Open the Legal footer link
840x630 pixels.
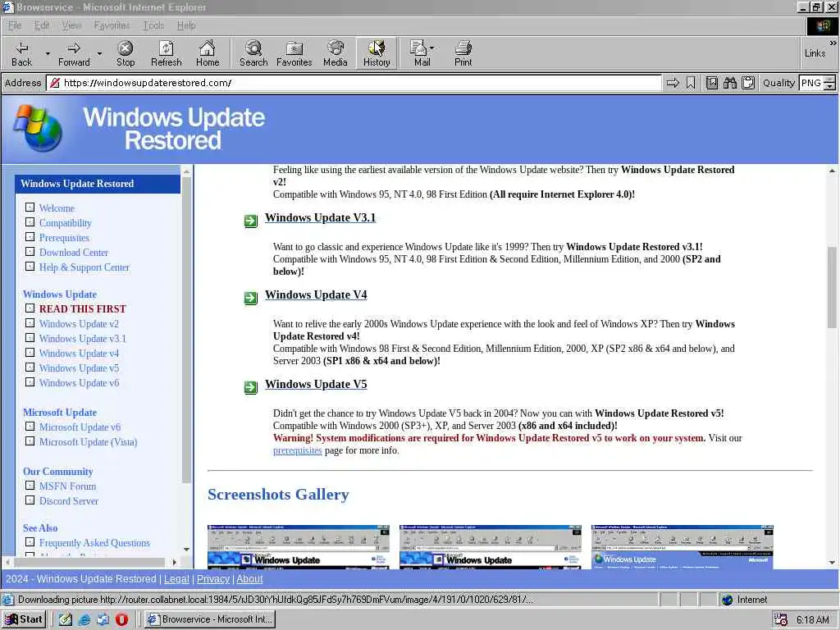tap(176, 579)
